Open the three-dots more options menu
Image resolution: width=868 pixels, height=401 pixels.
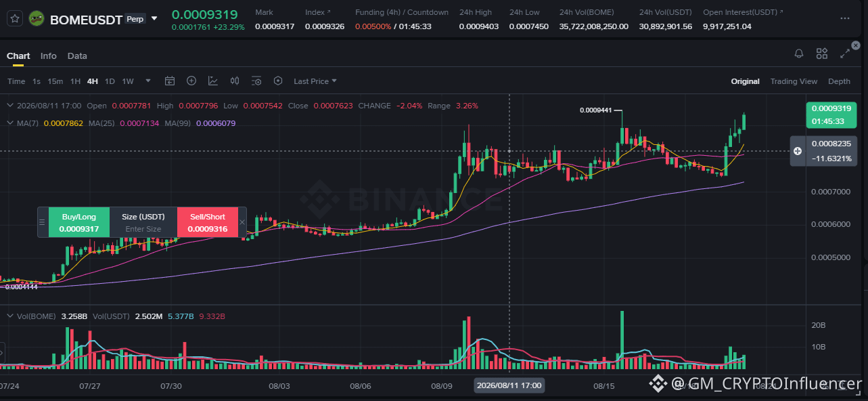(x=844, y=18)
